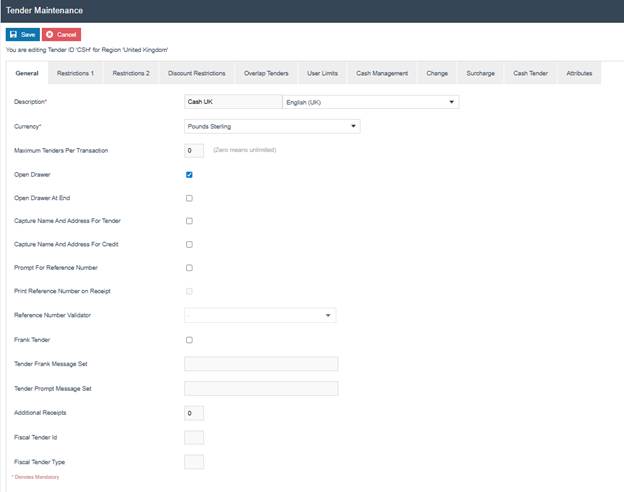Screen dimensions: 624x492
Task: Tick Capture Name And Address For Tender
Action: pyautogui.click(x=189, y=221)
